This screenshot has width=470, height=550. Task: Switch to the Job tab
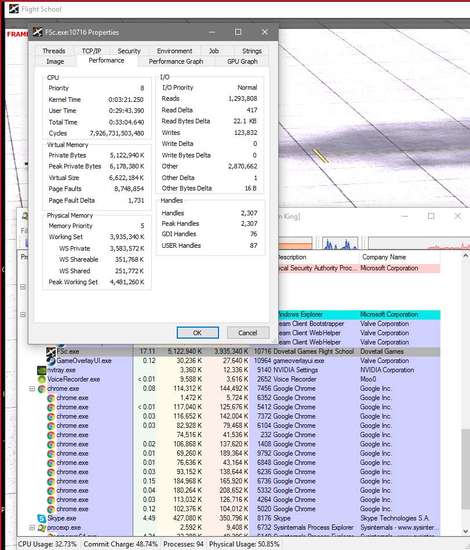214,51
